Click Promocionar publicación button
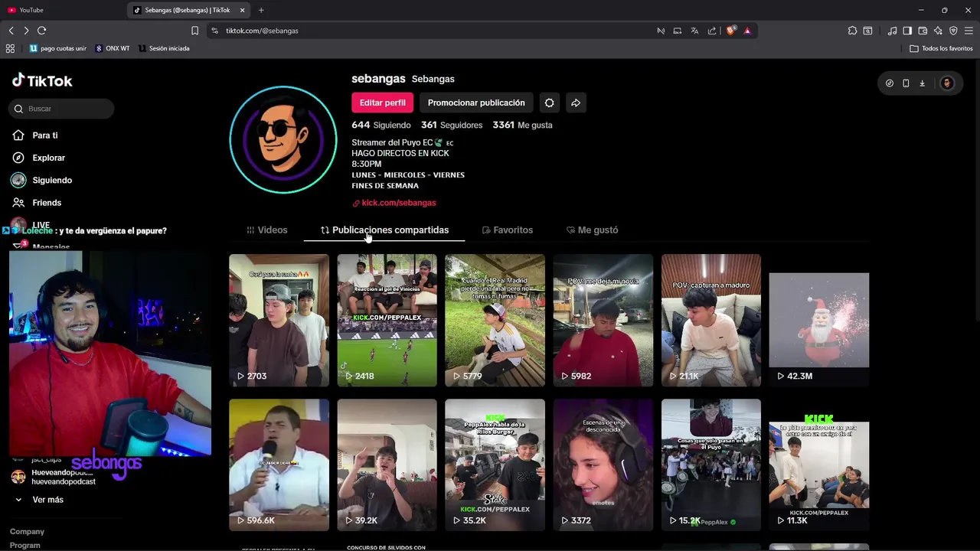The width and height of the screenshot is (980, 551). click(476, 103)
